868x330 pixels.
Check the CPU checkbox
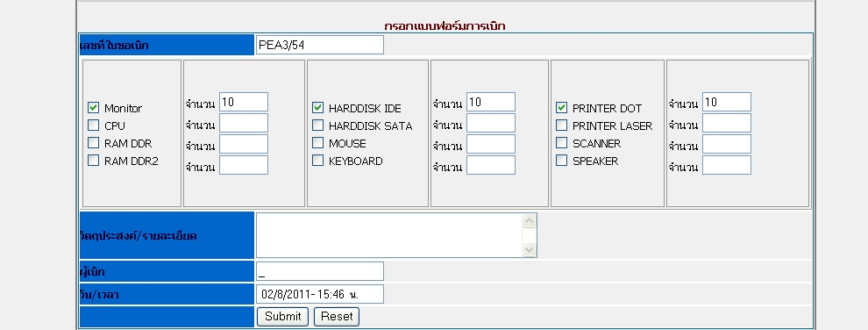click(x=94, y=126)
